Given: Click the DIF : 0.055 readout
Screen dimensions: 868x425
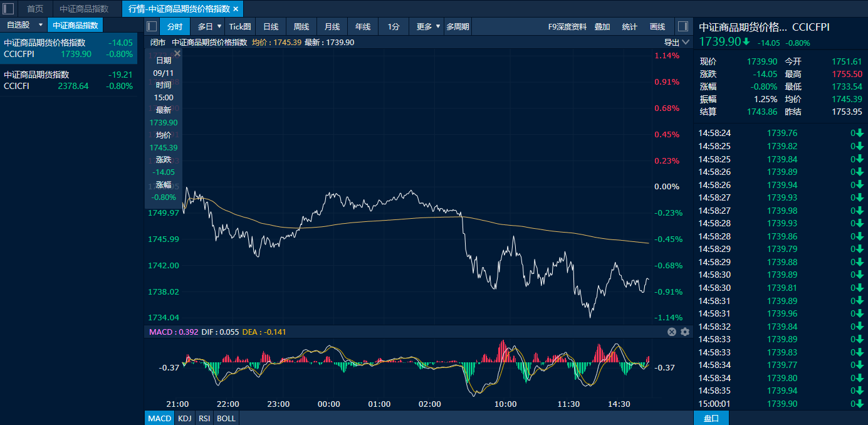Looking at the screenshot, I should [x=220, y=332].
